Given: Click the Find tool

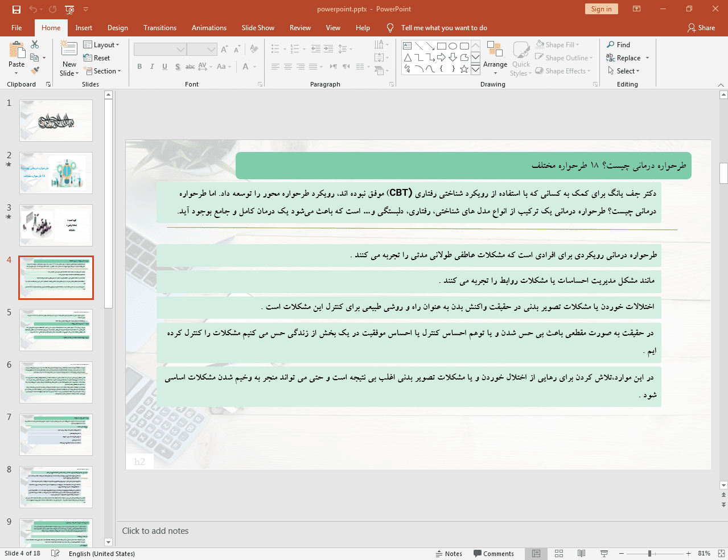Looking at the screenshot, I should 618,45.
